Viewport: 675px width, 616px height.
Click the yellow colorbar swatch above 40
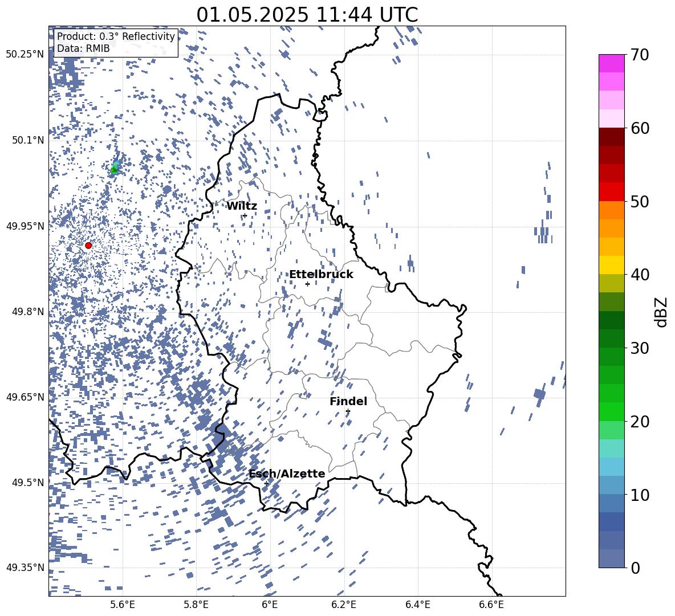pyautogui.click(x=611, y=265)
